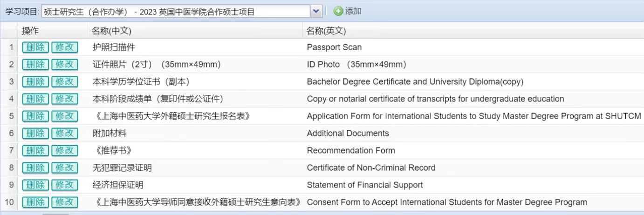This screenshot has width=644, height=215.
Task: Modify the Application Form for International Students row
Action: pyautogui.click(x=64, y=116)
